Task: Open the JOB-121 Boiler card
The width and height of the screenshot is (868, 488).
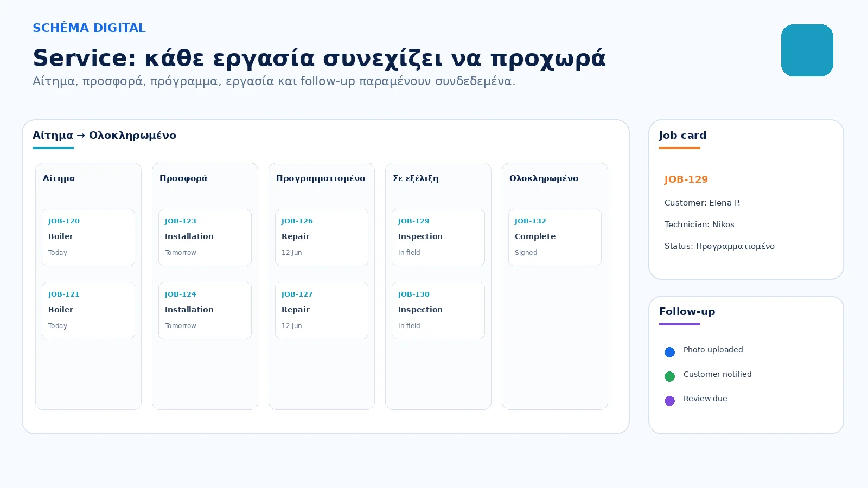Action: coord(88,311)
